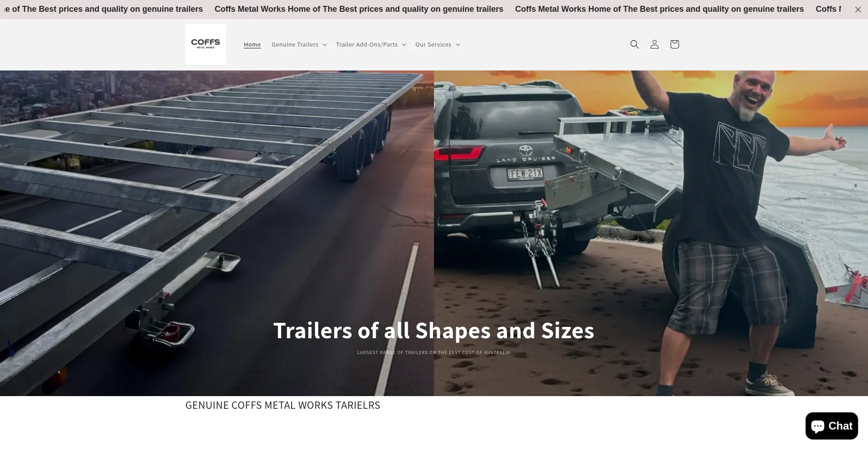868x449 pixels.
Task: Open the Shopify Chat widget
Action: tap(831, 426)
